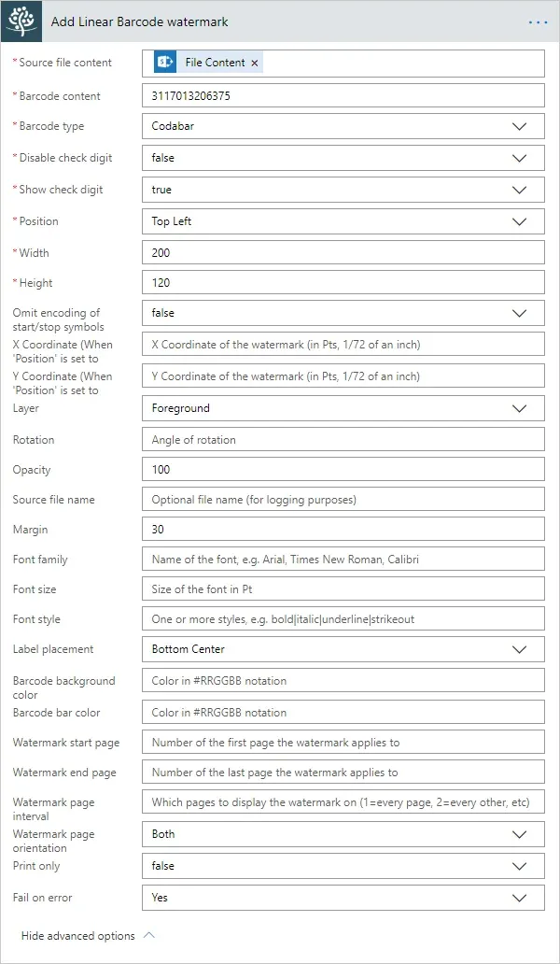Viewport: 560px width, 964px height.
Task: Open Disable check digit dropdown
Action: (x=343, y=158)
